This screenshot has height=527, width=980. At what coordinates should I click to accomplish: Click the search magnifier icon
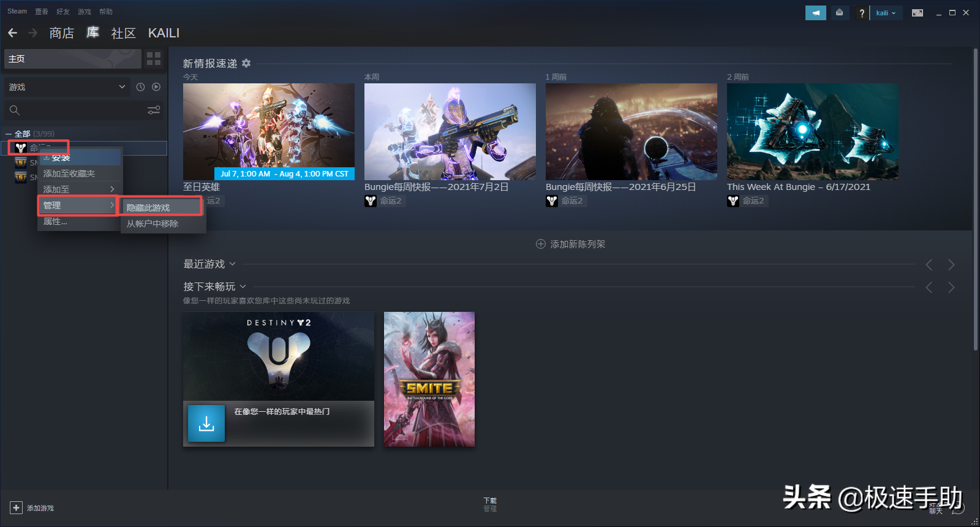click(x=15, y=110)
